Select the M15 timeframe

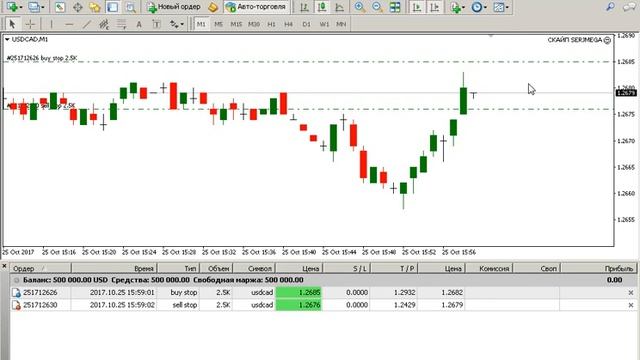click(236, 24)
